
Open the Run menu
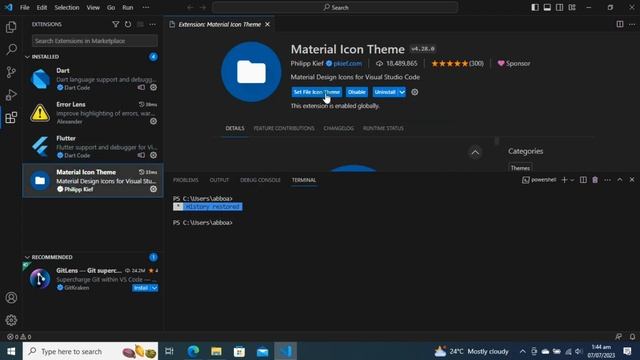click(x=128, y=7)
